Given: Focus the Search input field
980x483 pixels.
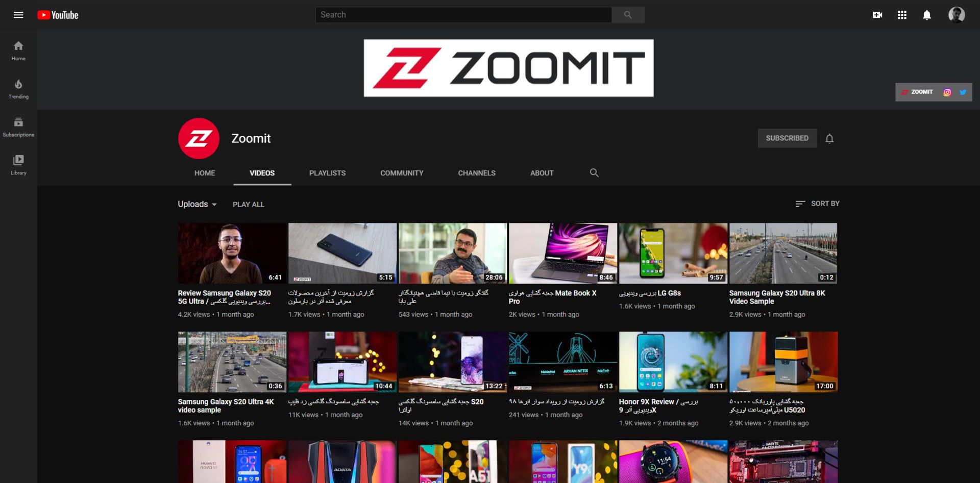Looking at the screenshot, I should pos(463,15).
